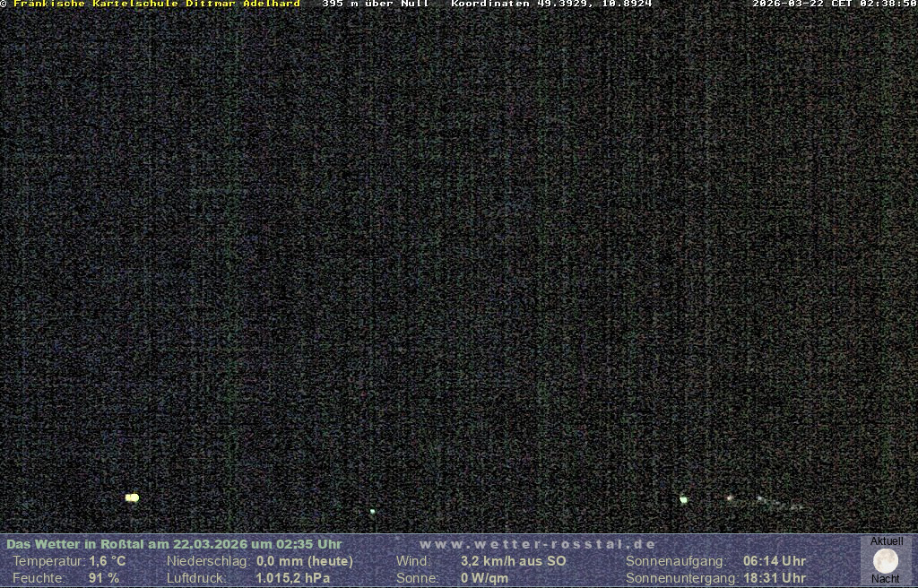This screenshot has width=918, height=588.
Task: Click the small green light near bottom center
Action: (372, 512)
